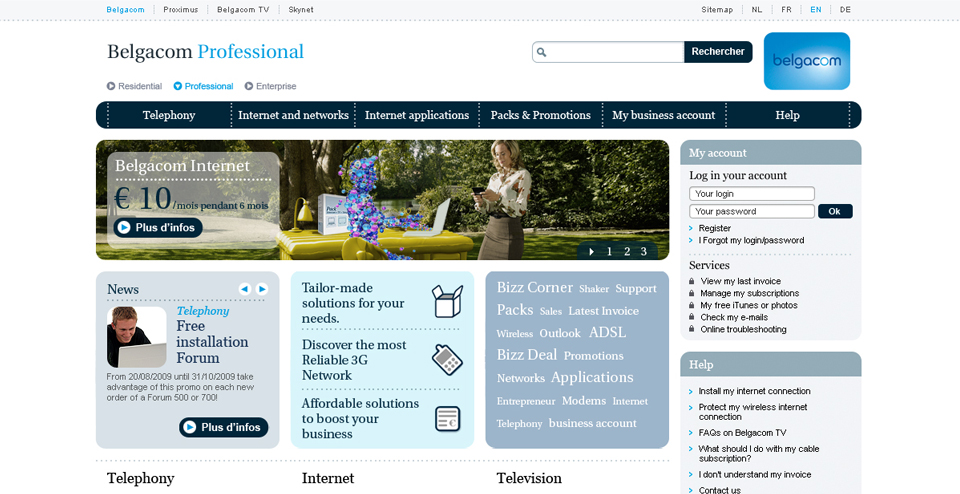Image resolution: width=960 pixels, height=494 pixels.
Task: Click the lock icon beside Manage my subscriptions
Action: click(692, 293)
